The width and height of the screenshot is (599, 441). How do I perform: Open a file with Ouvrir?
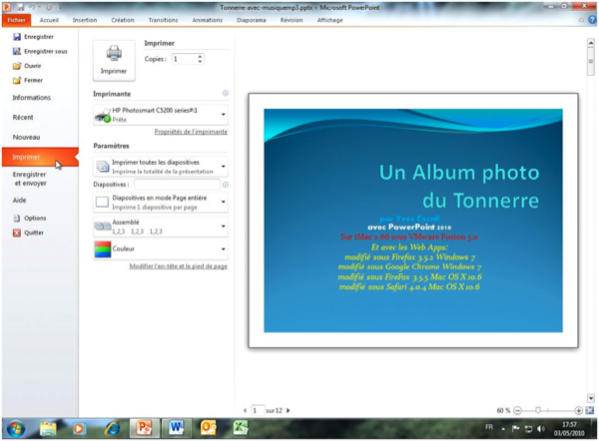click(x=27, y=66)
